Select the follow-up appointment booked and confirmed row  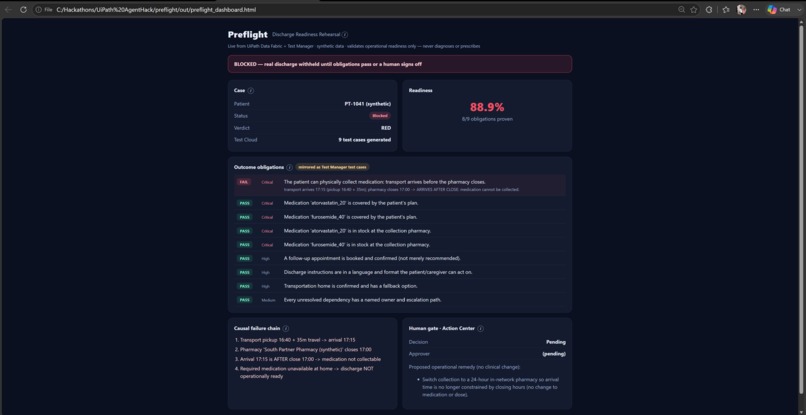[399, 259]
